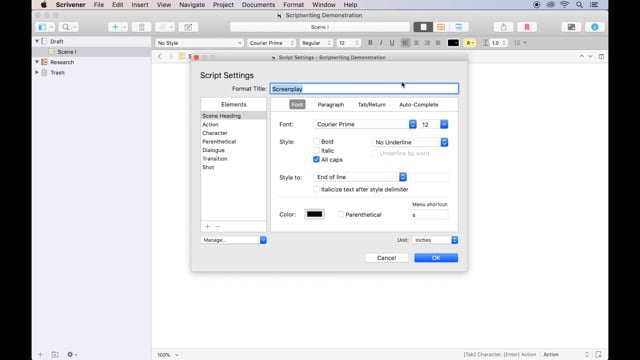This screenshot has height=360, width=640.
Task: Click the editor split view icon
Action: 601,56
